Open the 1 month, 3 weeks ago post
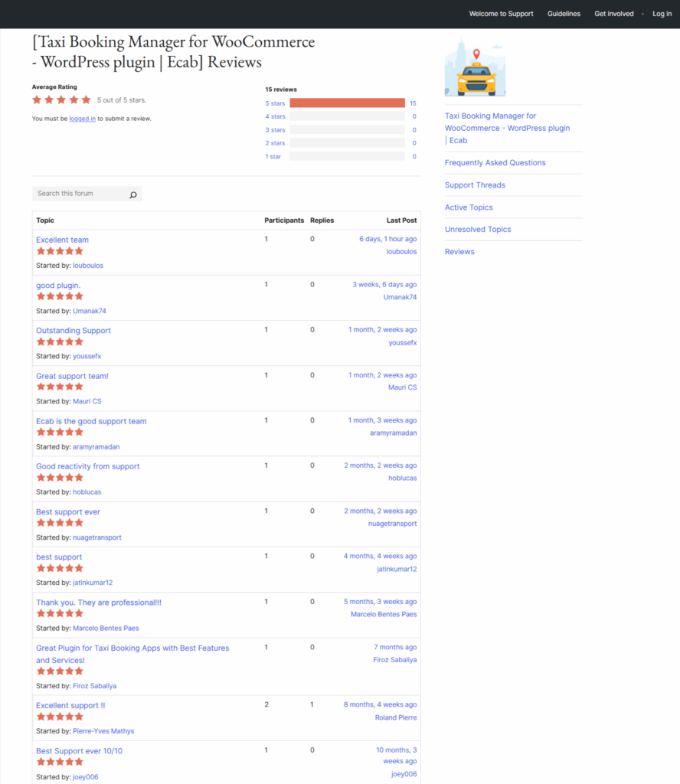 pyautogui.click(x=383, y=420)
